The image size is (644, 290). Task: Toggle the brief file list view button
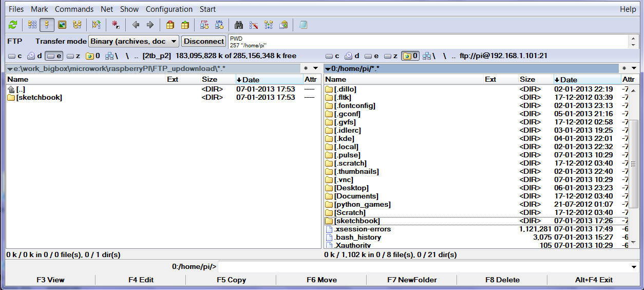[32, 25]
